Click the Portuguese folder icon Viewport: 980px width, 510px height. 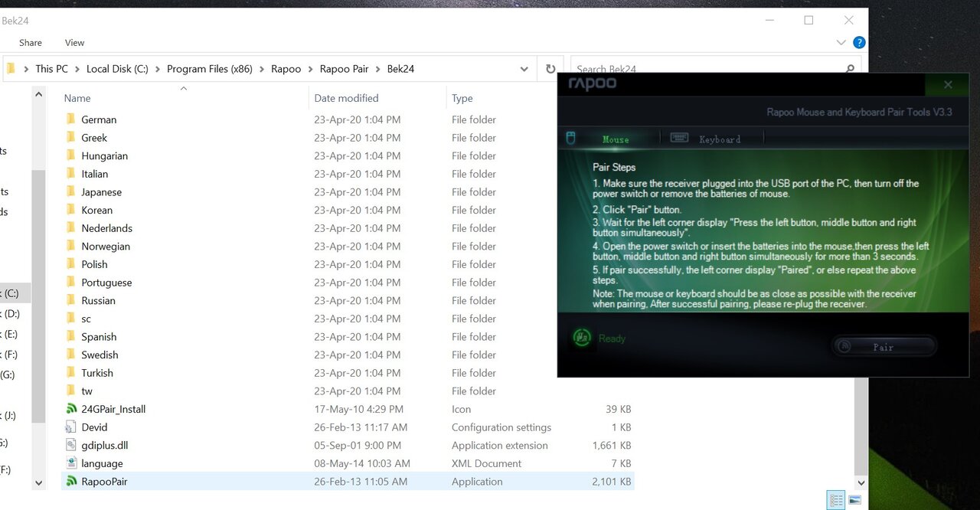[71, 283]
